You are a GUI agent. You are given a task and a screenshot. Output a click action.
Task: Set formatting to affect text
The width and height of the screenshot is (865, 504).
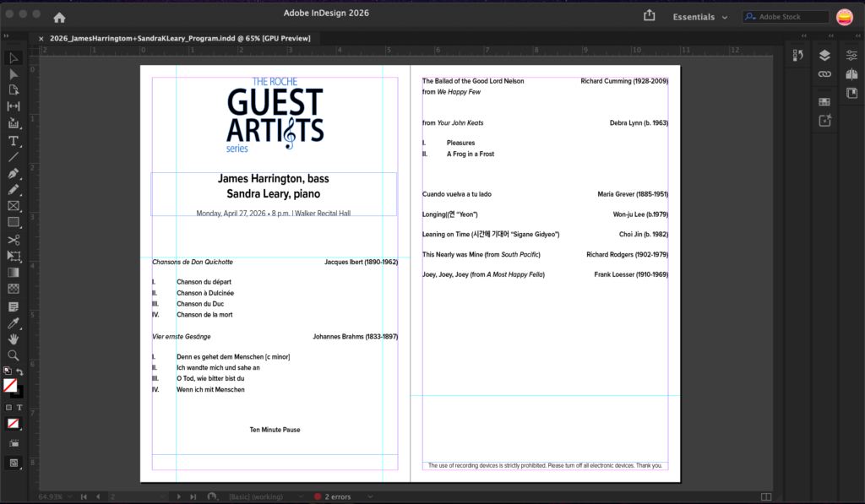click(x=19, y=408)
